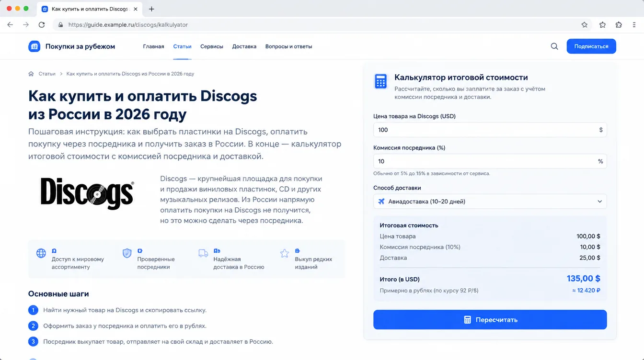Focus the Комиссия посредника percent field

click(490, 161)
